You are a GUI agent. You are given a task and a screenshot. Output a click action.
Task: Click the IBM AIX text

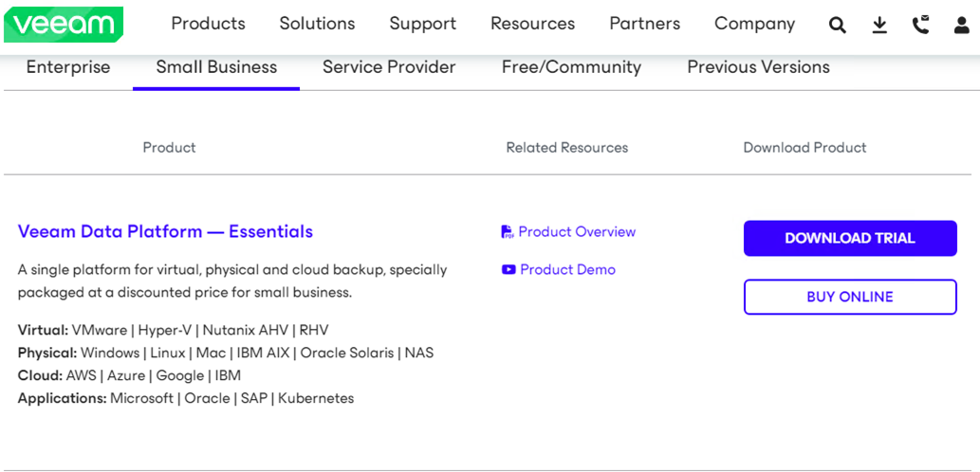pos(263,353)
